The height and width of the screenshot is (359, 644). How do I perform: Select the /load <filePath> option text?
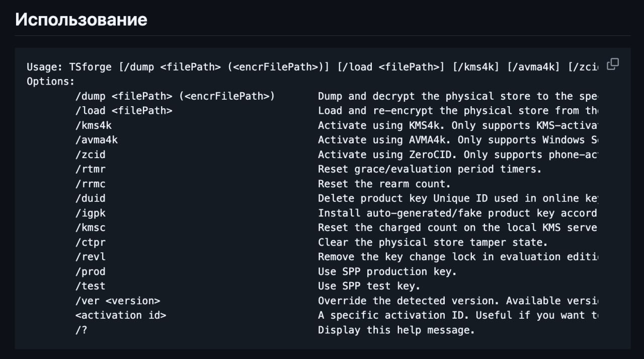tap(124, 111)
